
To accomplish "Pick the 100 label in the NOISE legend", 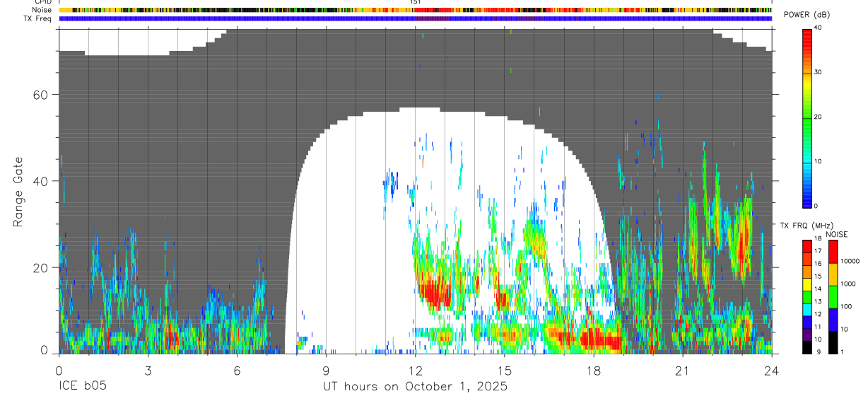I will tap(846, 306).
